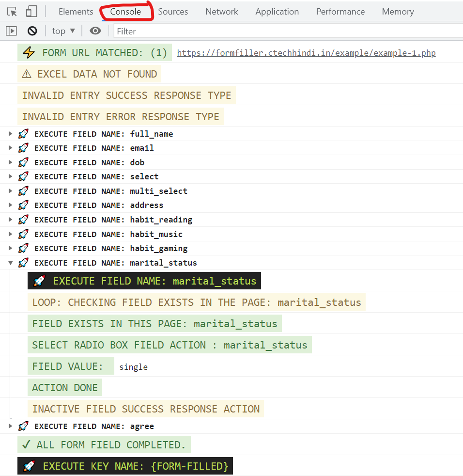Switch to the Elements tab
Screen dimensions: 463x476
[x=76, y=11]
